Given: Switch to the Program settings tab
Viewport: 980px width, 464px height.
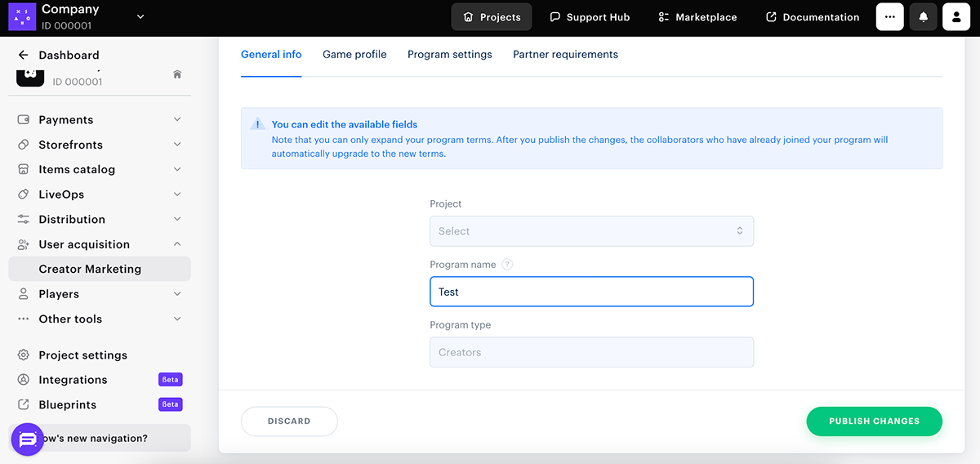Looking at the screenshot, I should [449, 55].
